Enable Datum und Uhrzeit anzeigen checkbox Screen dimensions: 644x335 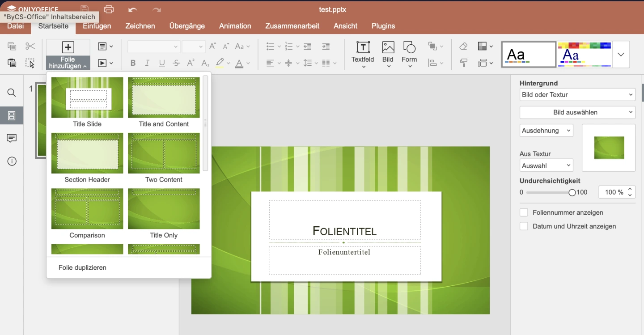[524, 226]
